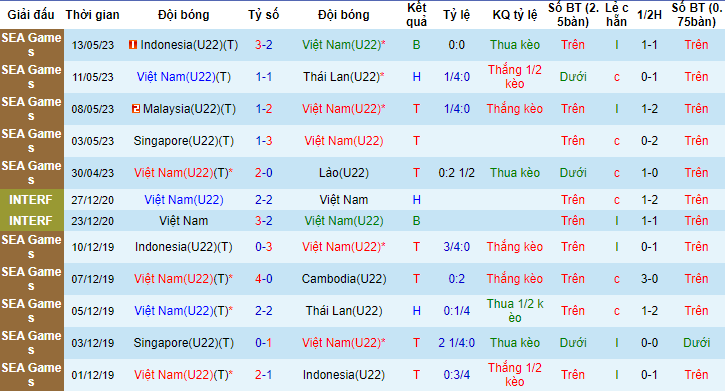Click the green Dưới value in last column
This screenshot has width=725, height=391.
pos(696,343)
